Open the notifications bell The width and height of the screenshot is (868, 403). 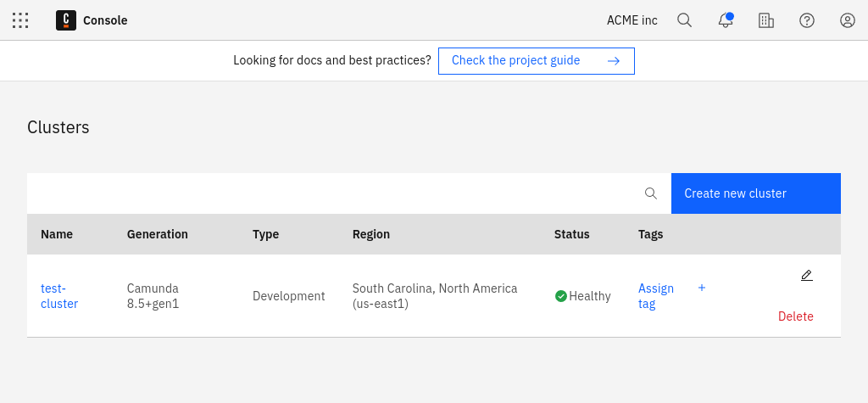(725, 20)
